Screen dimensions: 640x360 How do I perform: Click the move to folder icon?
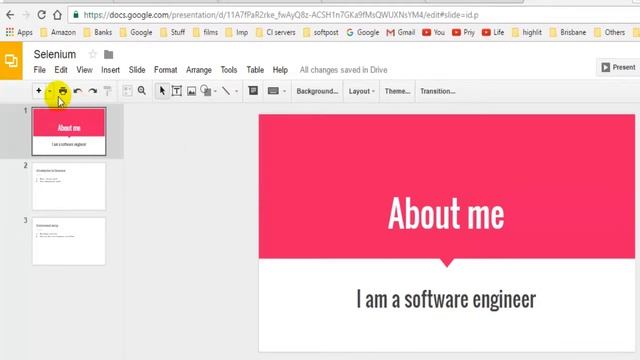coord(108,54)
